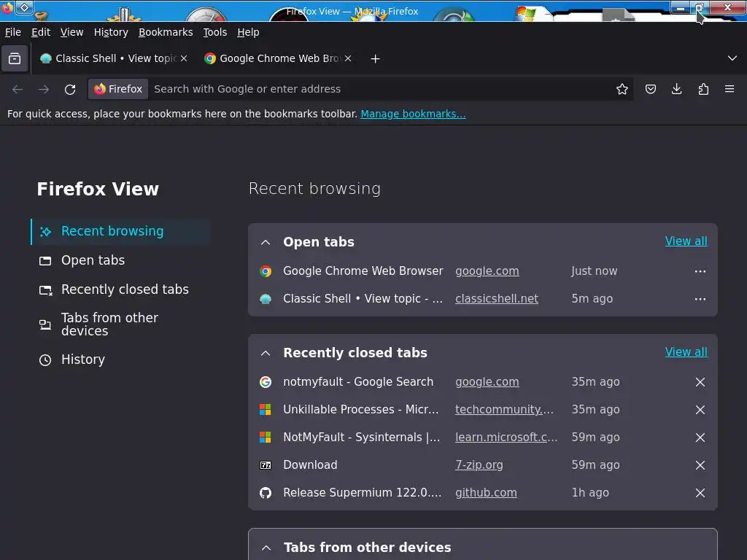This screenshot has height=560, width=747.
Task: Select Recently closed tabs in the sidebar
Action: pos(120,289)
